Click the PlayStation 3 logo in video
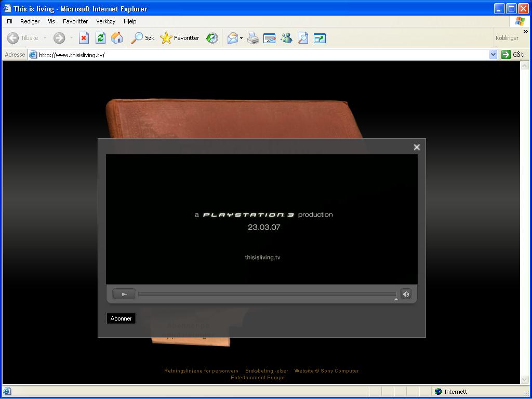This screenshot has height=399, width=532. [x=249, y=215]
